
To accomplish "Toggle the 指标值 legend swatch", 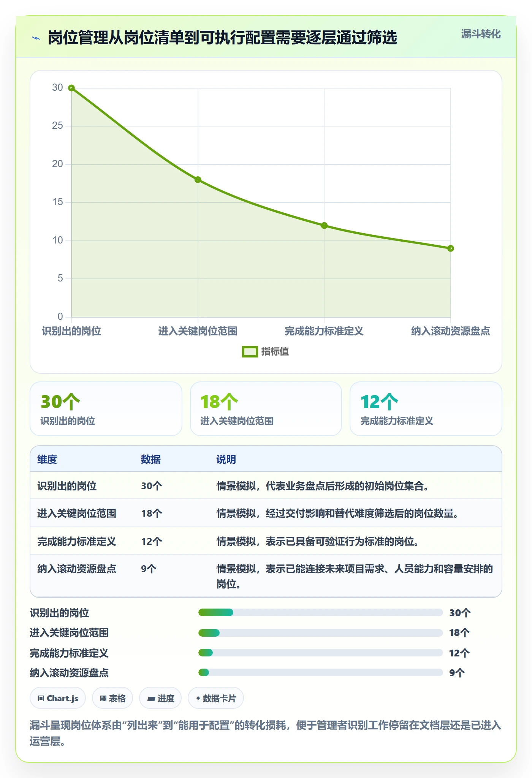I will (x=250, y=352).
